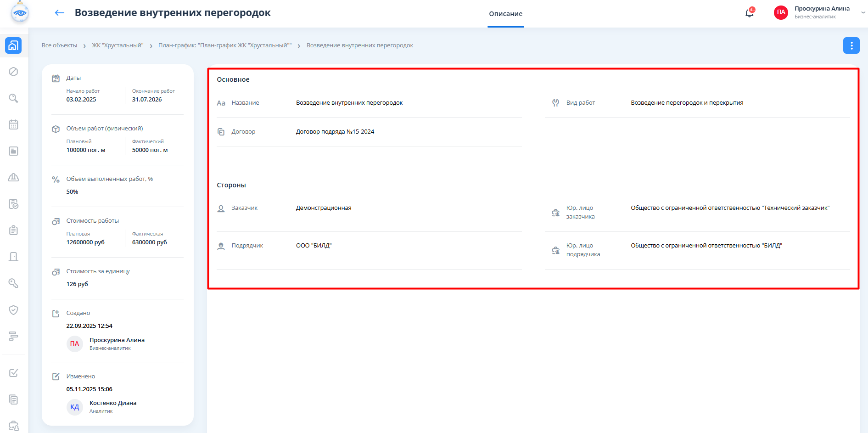
Task: Click the eye logo in top-left corner
Action: (x=20, y=13)
